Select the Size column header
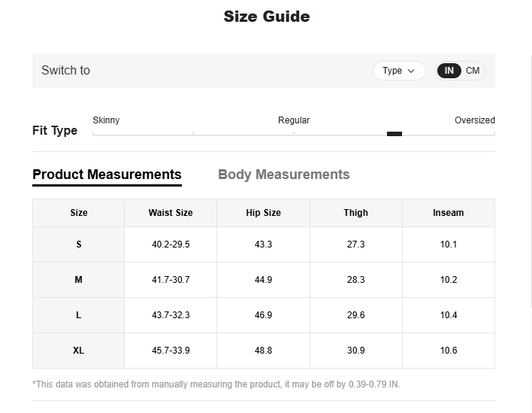The height and width of the screenshot is (413, 532). click(79, 213)
